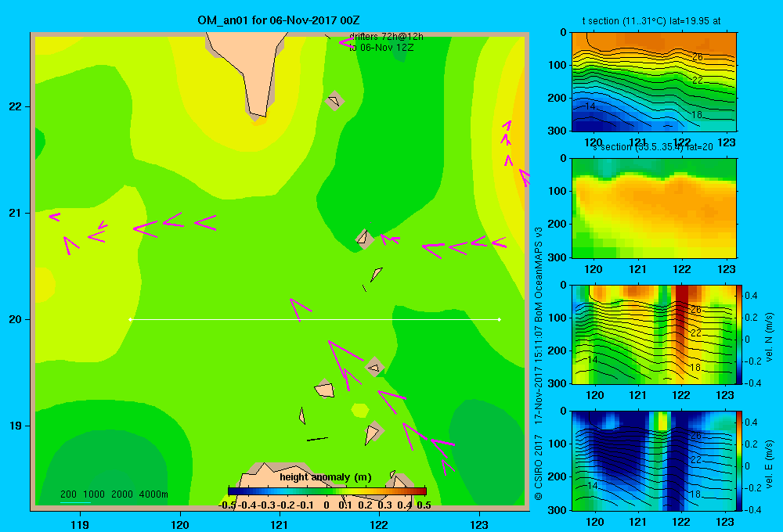Click the 'drifters 72h@12h' annotation text

(386, 37)
